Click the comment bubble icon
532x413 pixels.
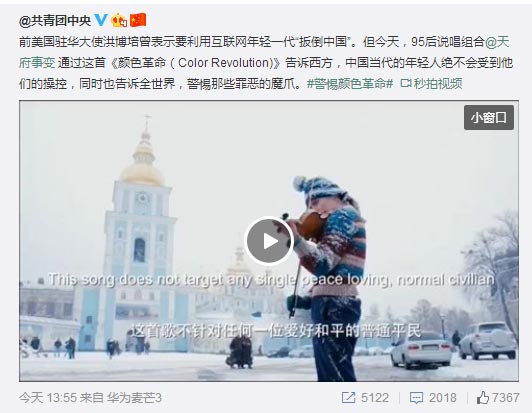click(x=416, y=398)
